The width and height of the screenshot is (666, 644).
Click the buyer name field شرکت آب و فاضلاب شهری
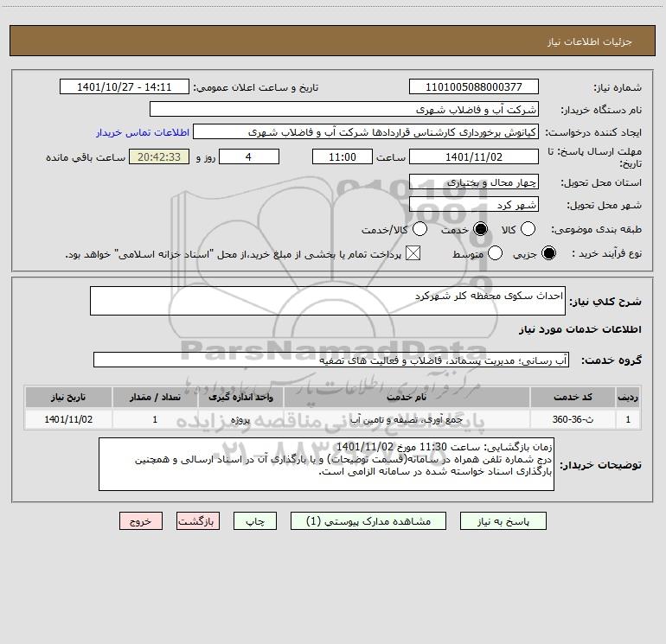[344, 109]
